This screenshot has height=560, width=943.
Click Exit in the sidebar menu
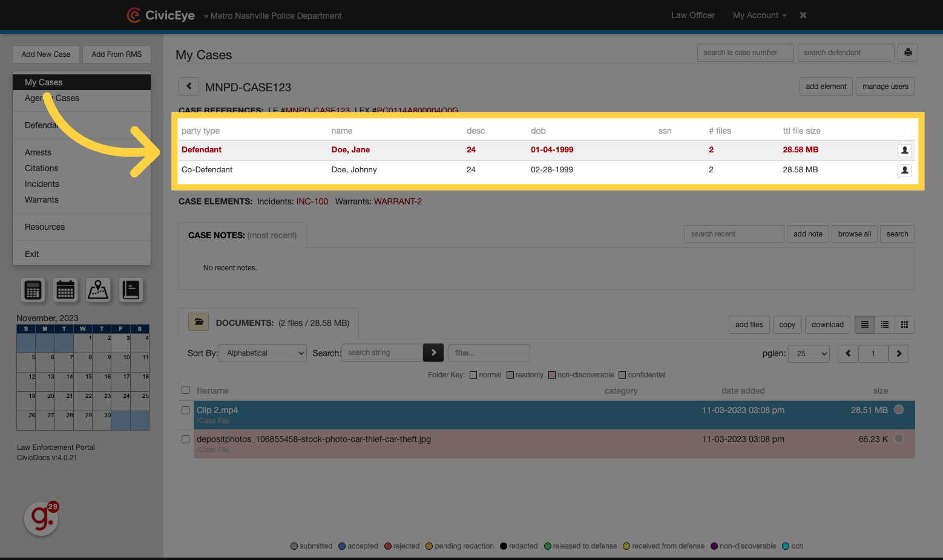click(x=31, y=254)
